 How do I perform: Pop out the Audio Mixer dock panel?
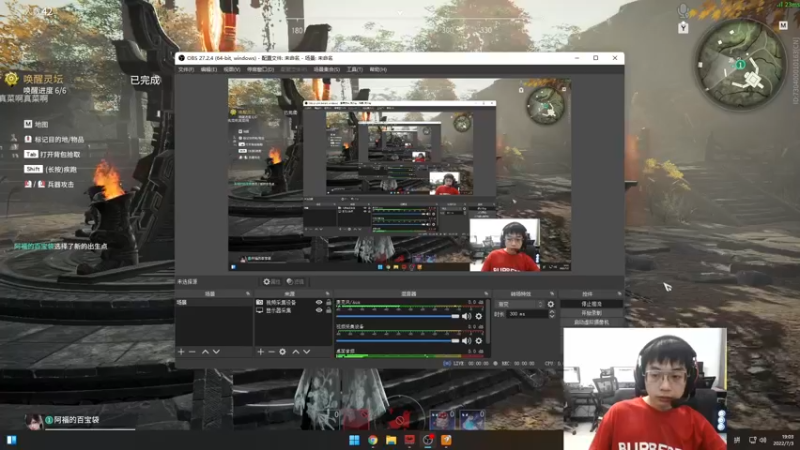[486, 294]
